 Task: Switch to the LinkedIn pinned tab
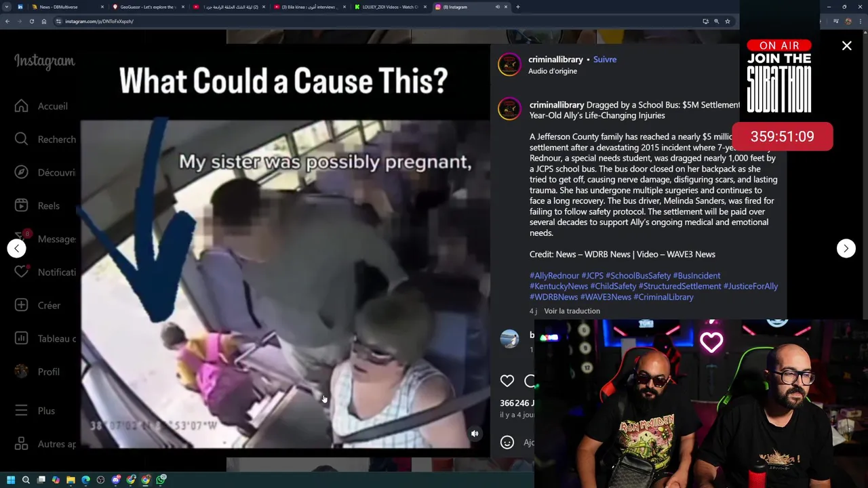20,7
